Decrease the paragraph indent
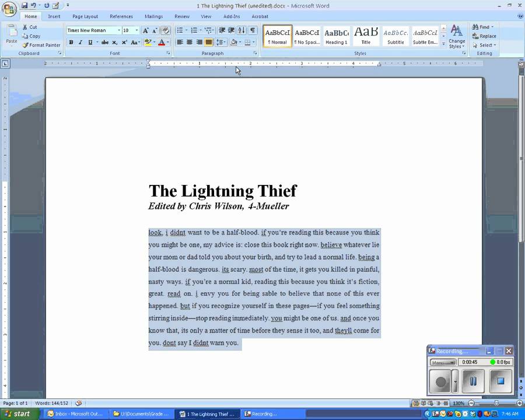 (222, 30)
